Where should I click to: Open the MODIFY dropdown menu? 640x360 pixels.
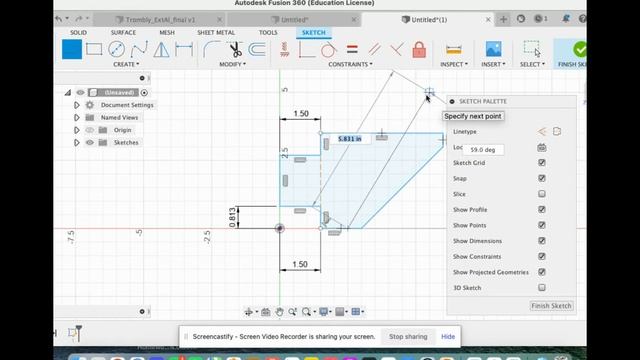tap(232, 64)
